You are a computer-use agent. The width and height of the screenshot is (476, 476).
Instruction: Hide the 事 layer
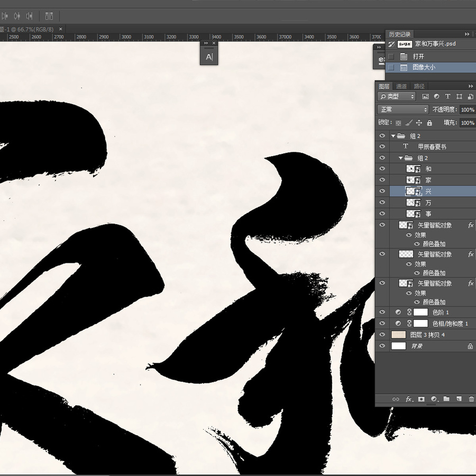382,214
